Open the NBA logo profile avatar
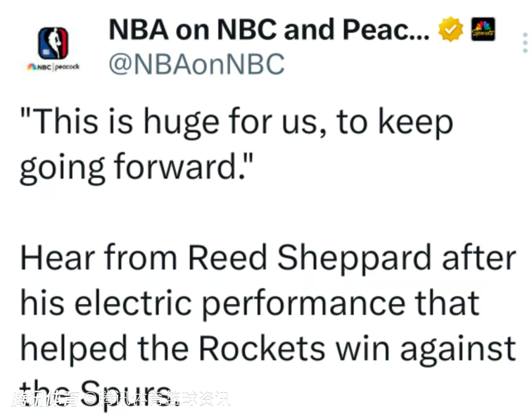Screen dimensions: 532x416 coord(53,43)
